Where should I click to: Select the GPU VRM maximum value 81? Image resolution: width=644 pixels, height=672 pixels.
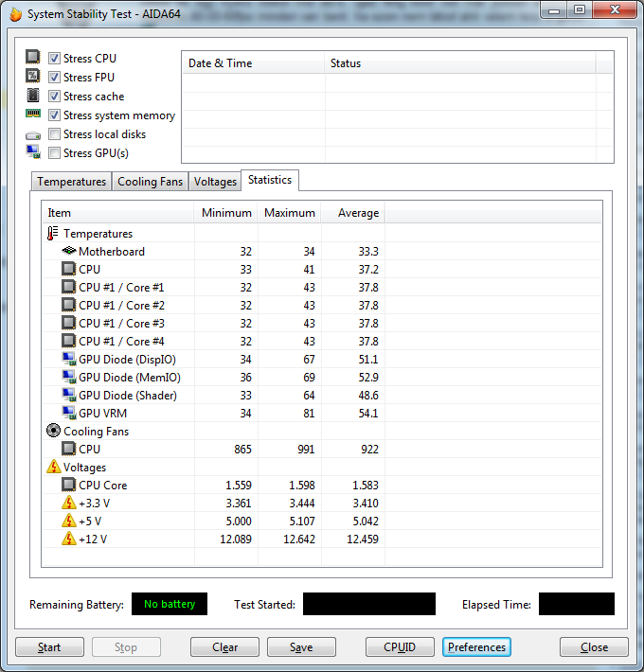point(309,414)
